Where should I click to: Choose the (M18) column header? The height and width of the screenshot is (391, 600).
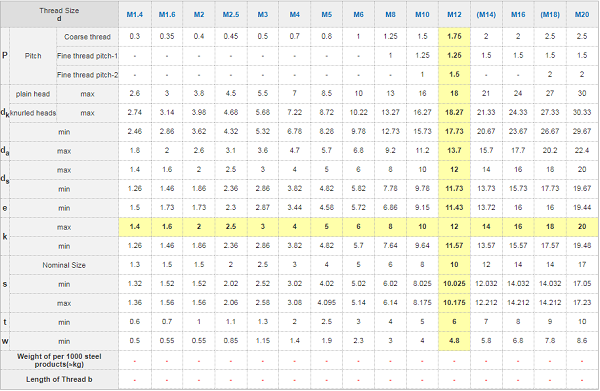tap(550, 15)
